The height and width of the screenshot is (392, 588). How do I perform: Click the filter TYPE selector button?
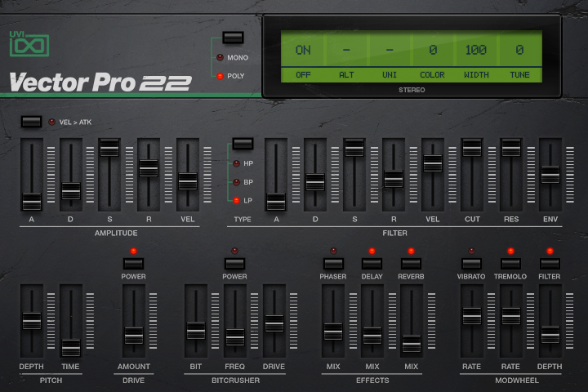[x=243, y=144]
